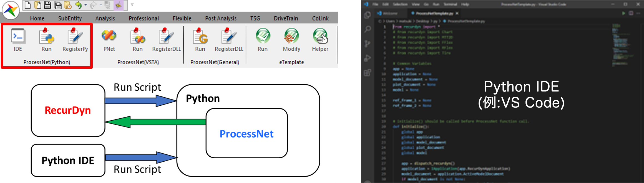Switch to the Home ribbon tab
This screenshot has width=644, height=183.
(37, 18)
